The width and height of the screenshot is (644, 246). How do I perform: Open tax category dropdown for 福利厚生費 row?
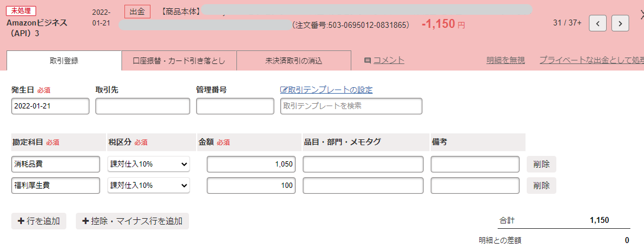point(149,186)
